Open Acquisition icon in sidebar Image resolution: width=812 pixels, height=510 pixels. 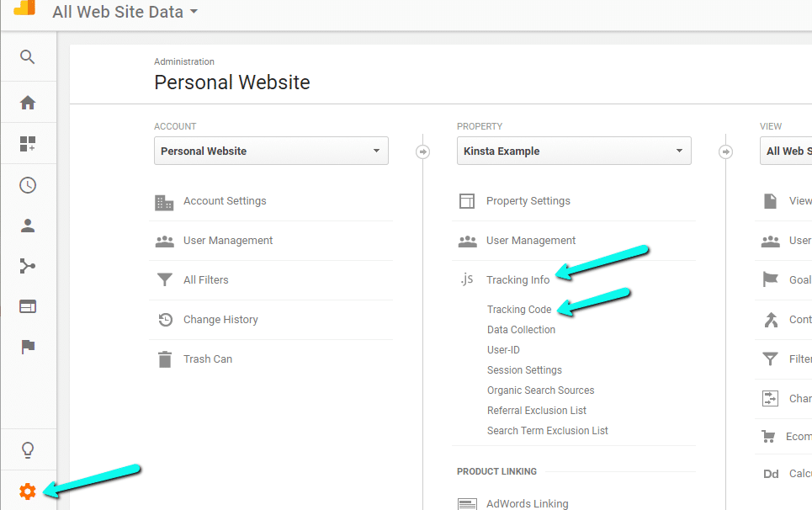click(x=28, y=266)
